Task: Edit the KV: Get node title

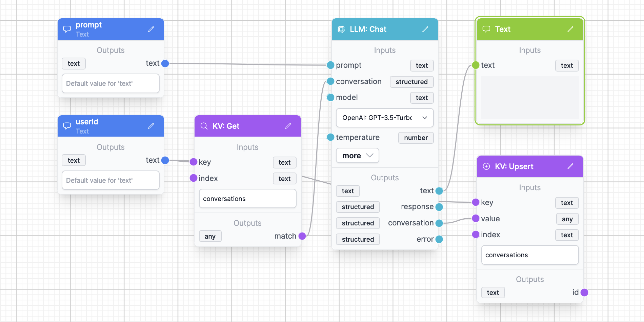Action: 288,126
